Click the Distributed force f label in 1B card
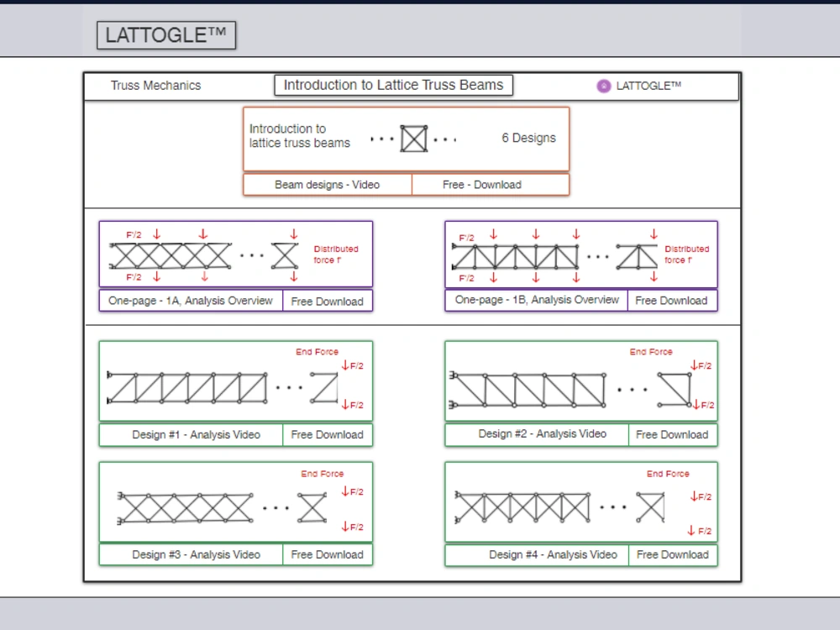 (x=687, y=255)
